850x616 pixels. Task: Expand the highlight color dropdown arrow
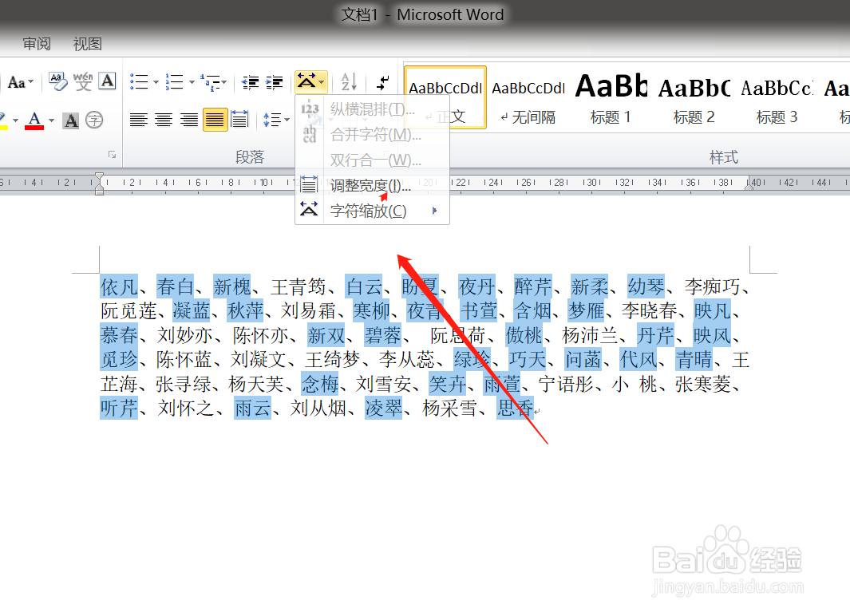pyautogui.click(x=16, y=120)
